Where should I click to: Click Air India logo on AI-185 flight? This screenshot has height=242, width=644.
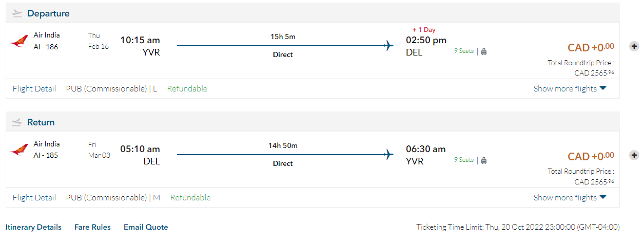coord(19,150)
